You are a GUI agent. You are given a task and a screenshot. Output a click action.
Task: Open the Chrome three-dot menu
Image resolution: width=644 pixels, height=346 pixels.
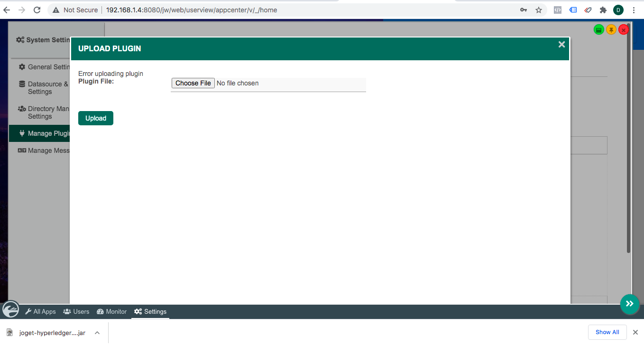click(x=634, y=10)
